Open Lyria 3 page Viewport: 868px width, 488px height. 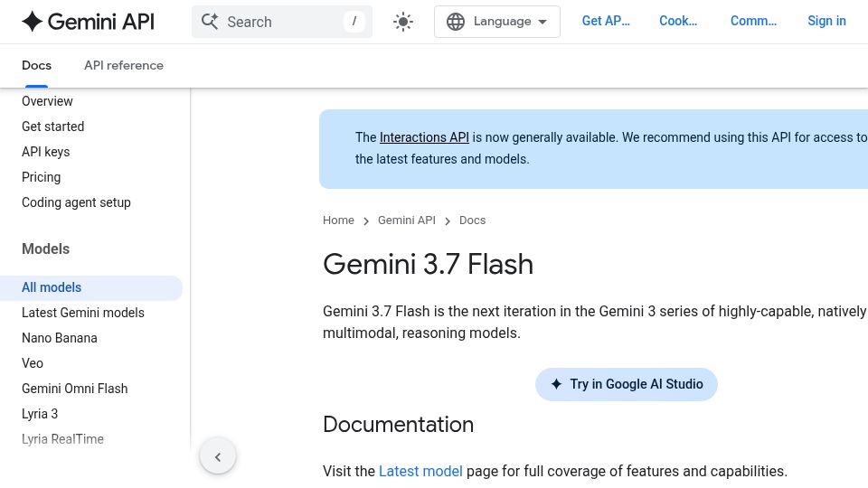click(39, 414)
